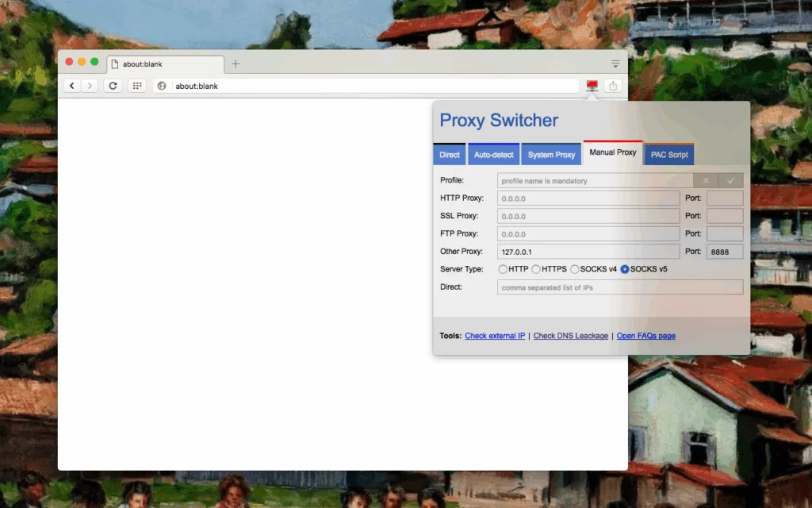Viewport: 812px width, 508px height.
Task: Click the lines icon at toolbar's far right
Action: point(615,64)
